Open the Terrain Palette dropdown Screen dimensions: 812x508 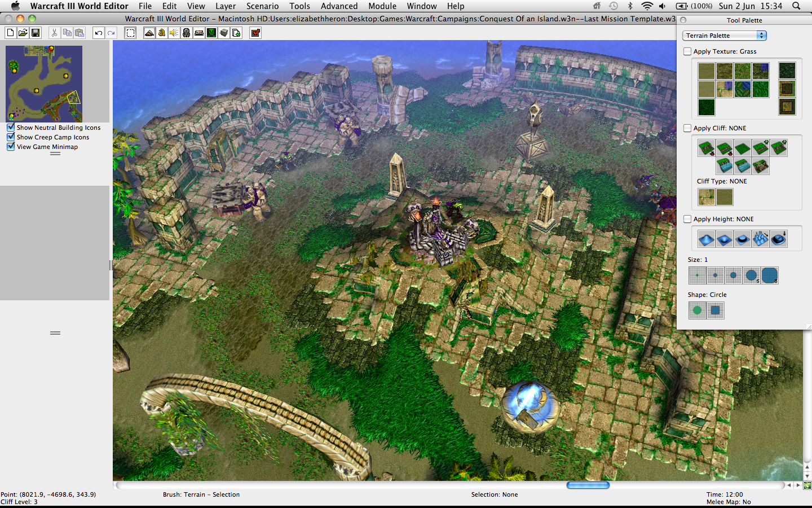click(725, 36)
